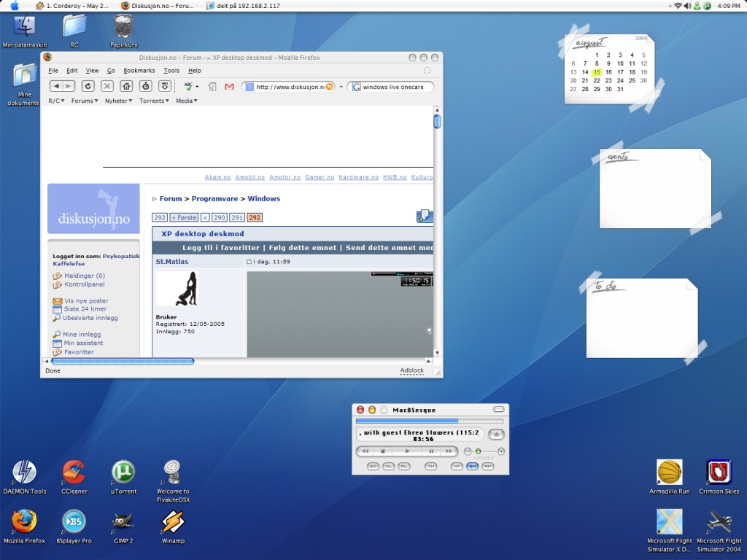Go to forum page 291
This screenshot has width=747, height=560.
[x=237, y=217]
